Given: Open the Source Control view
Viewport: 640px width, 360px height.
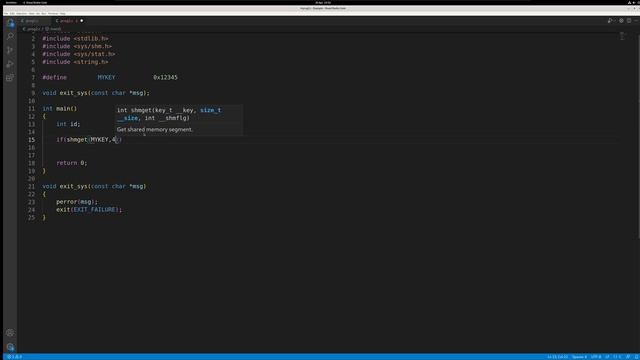Looking at the screenshot, I should tap(10, 50).
